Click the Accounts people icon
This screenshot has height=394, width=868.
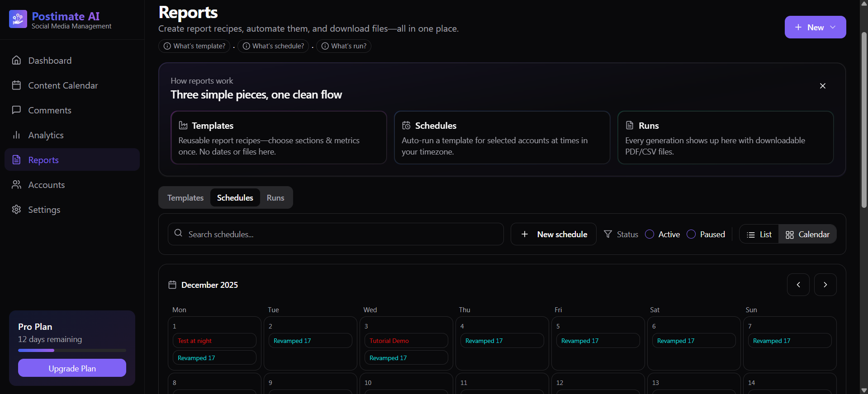tap(17, 185)
